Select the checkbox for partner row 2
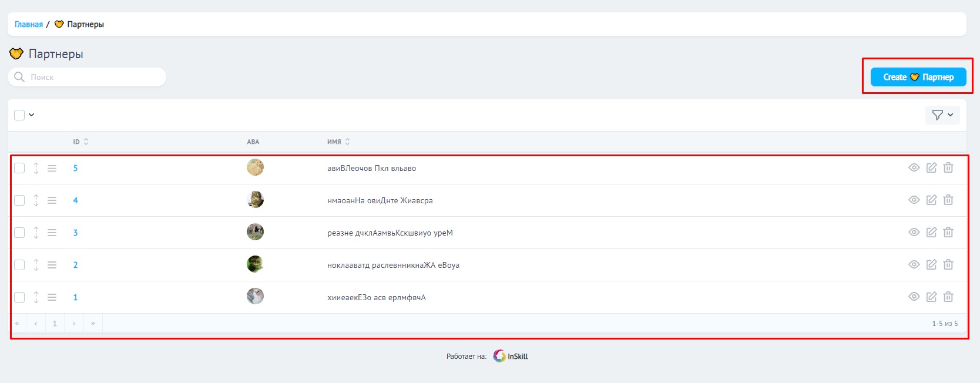The image size is (980, 383). [19, 265]
